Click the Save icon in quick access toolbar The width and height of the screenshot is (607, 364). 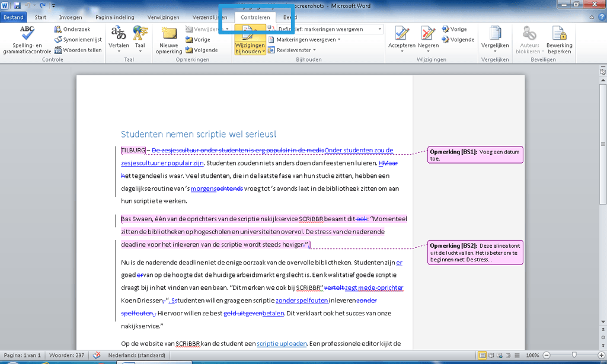click(17, 5)
